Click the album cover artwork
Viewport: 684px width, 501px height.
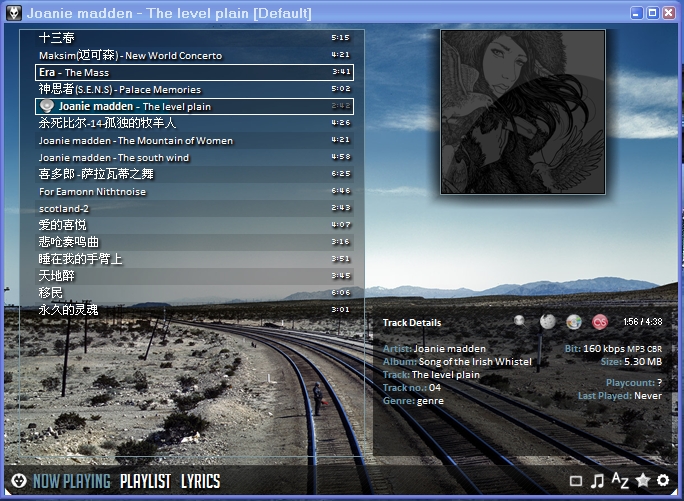523,111
